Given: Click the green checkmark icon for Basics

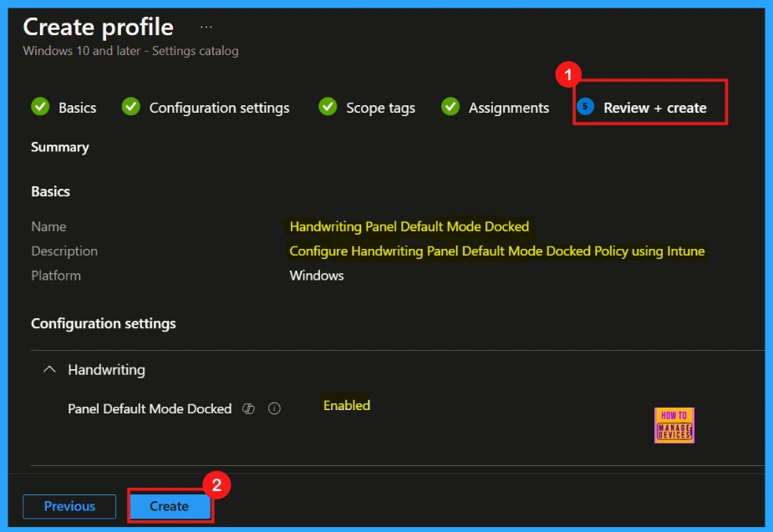Looking at the screenshot, I should (x=40, y=106).
